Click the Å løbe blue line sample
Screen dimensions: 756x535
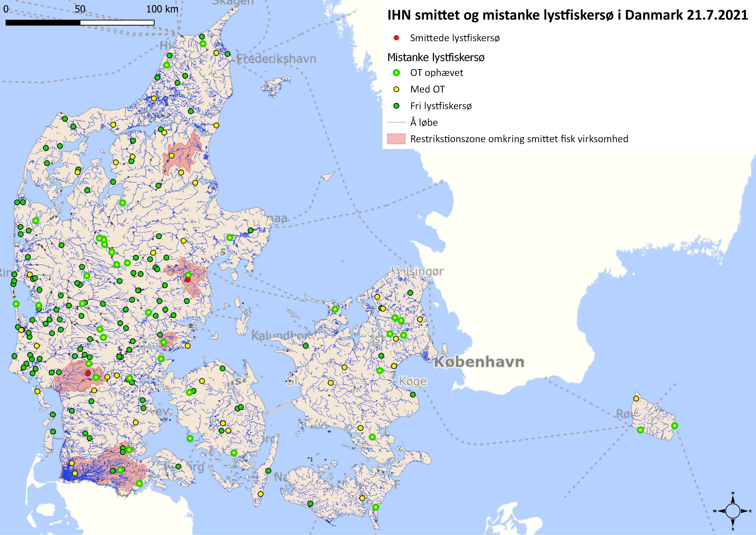[396, 123]
